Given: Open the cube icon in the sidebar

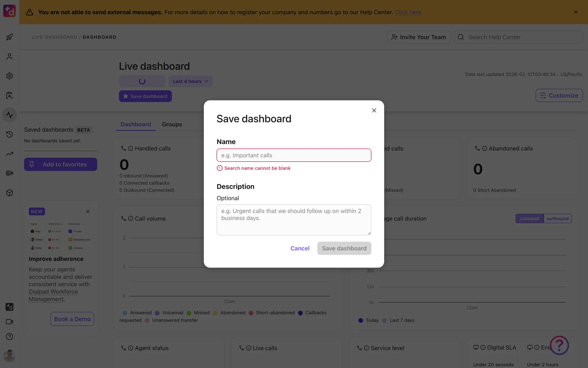Looking at the screenshot, I should [x=9, y=193].
